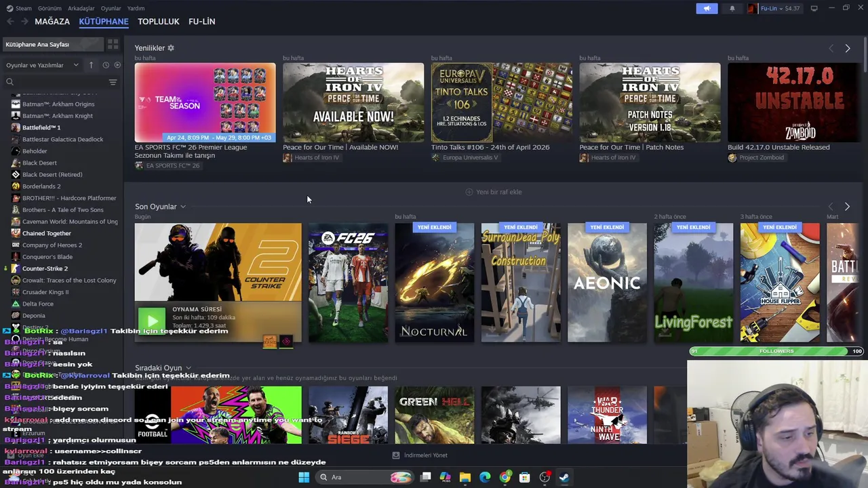
Task: Select SurrounDead Poly Construction cover
Action: tap(521, 283)
